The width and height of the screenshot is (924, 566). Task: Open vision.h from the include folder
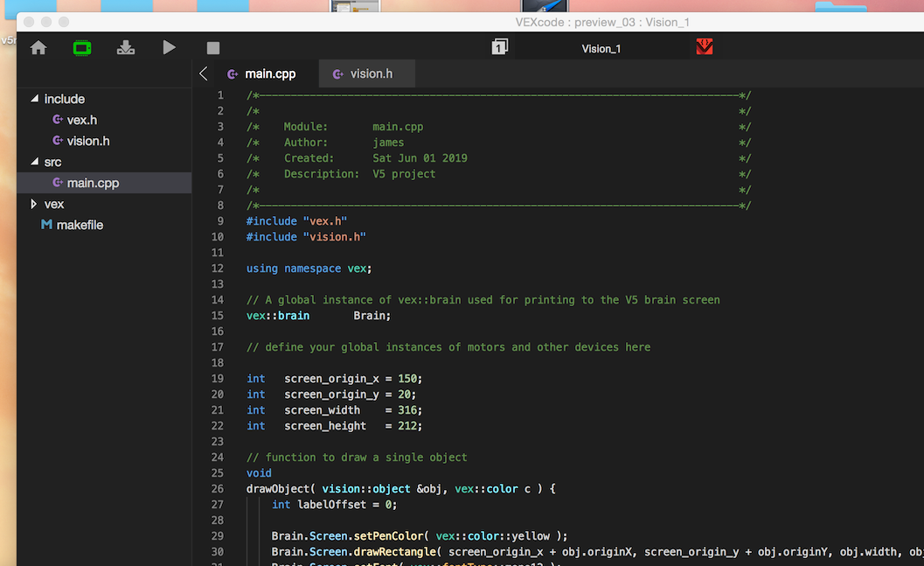coord(87,141)
